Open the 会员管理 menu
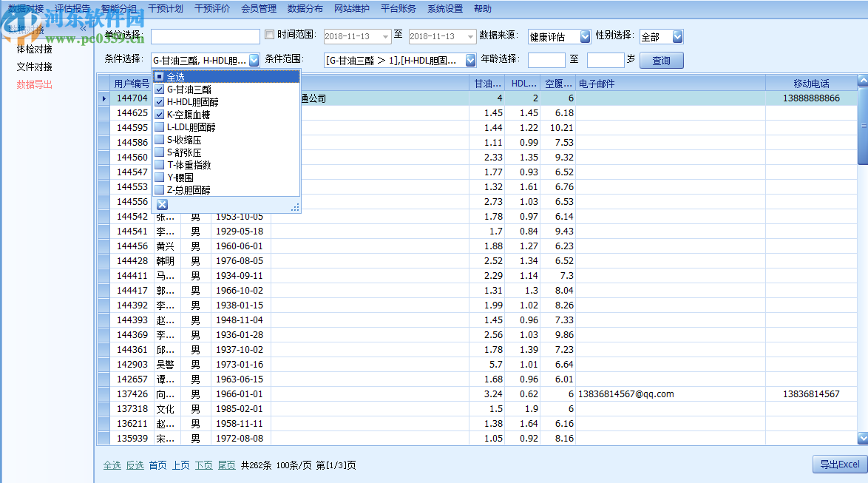The width and height of the screenshot is (868, 483). (258, 9)
